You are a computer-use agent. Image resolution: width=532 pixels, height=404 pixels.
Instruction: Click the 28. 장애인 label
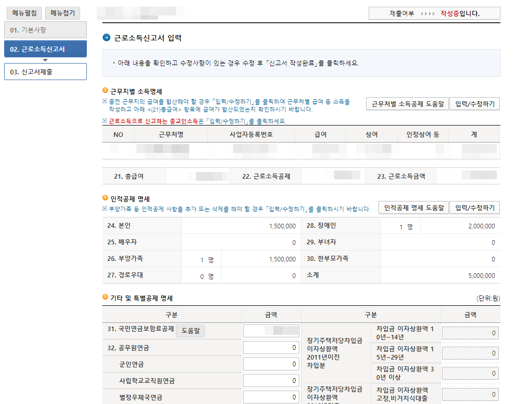coord(321,225)
